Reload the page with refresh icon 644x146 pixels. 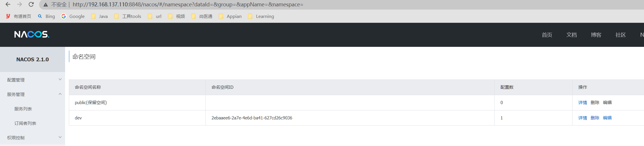tap(31, 4)
